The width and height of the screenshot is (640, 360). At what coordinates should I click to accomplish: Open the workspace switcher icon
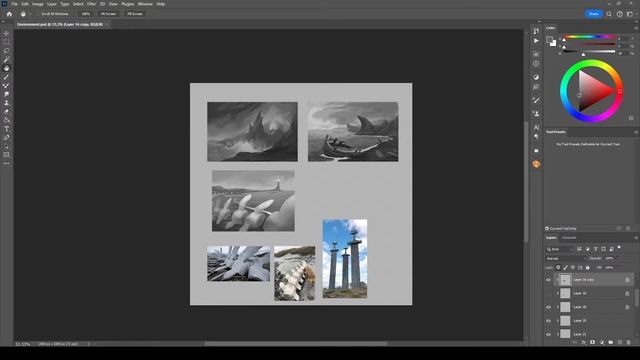(x=630, y=14)
